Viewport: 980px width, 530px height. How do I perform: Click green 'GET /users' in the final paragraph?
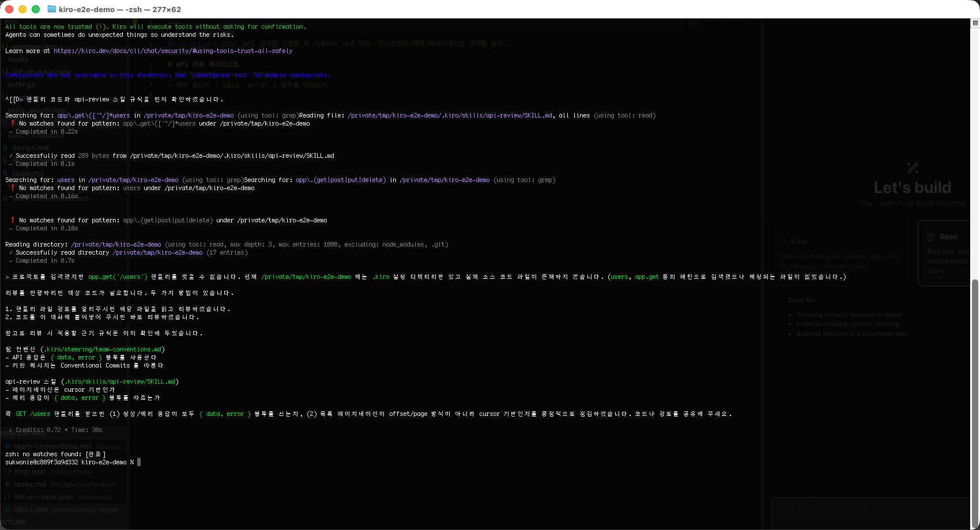pos(33,414)
